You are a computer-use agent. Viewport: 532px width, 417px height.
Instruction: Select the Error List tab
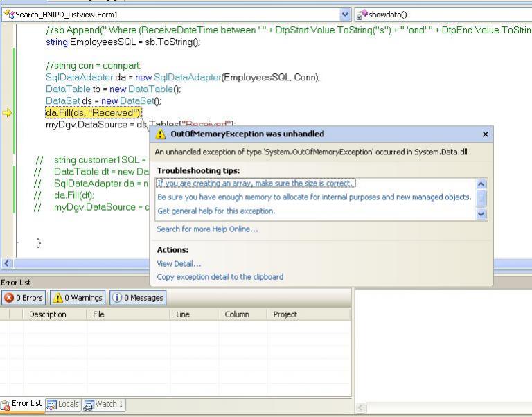22,404
